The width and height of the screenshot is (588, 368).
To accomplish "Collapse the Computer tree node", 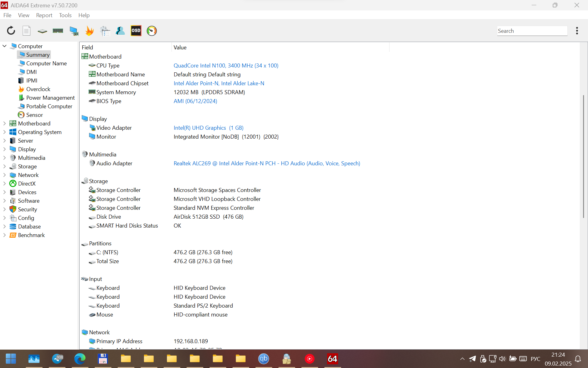I will [x=5, y=46].
